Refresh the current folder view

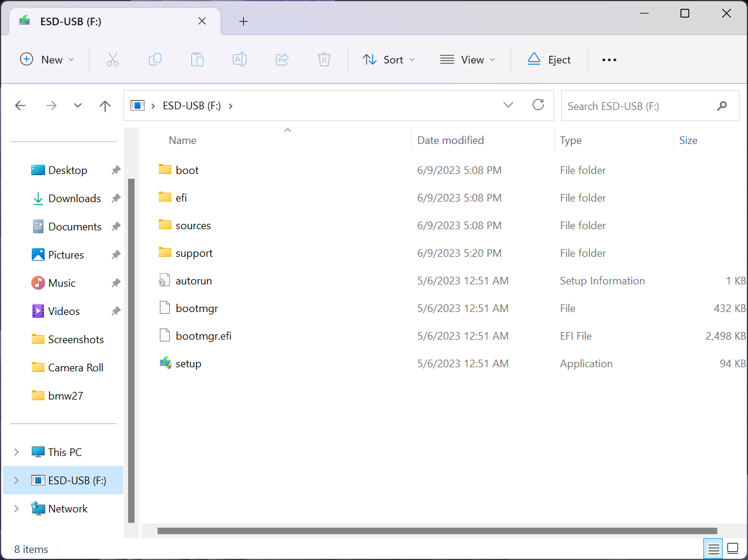(538, 105)
